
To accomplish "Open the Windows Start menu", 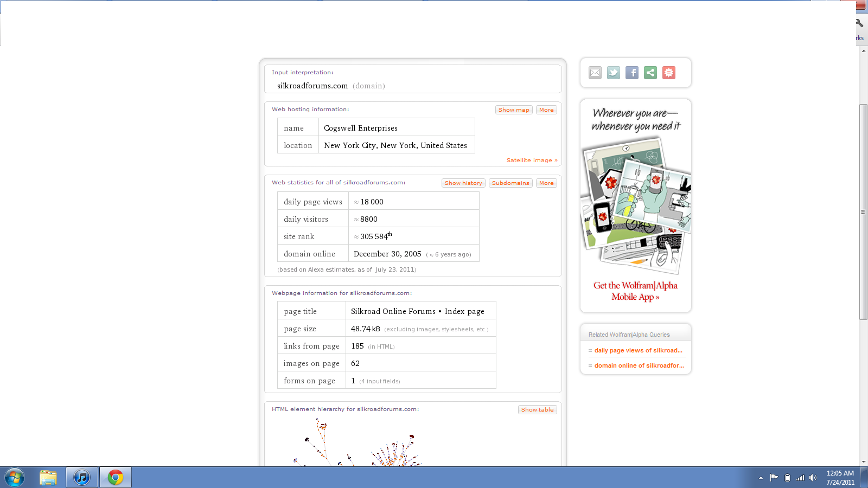I will click(x=15, y=477).
